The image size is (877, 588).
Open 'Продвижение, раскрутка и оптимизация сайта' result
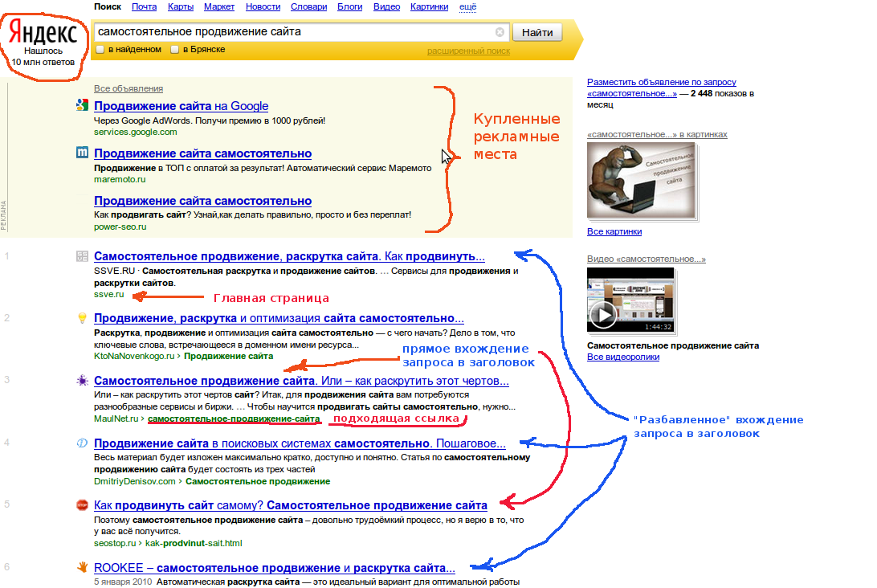(279, 318)
